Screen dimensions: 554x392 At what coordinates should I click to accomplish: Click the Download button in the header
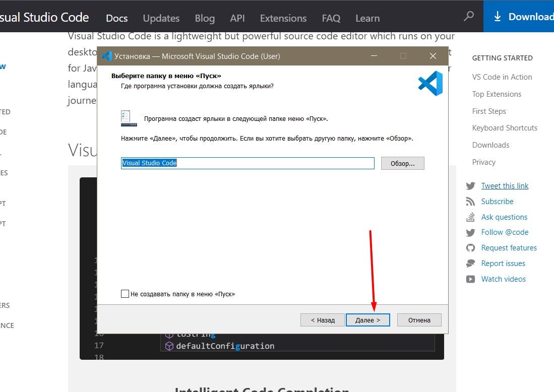pos(519,16)
